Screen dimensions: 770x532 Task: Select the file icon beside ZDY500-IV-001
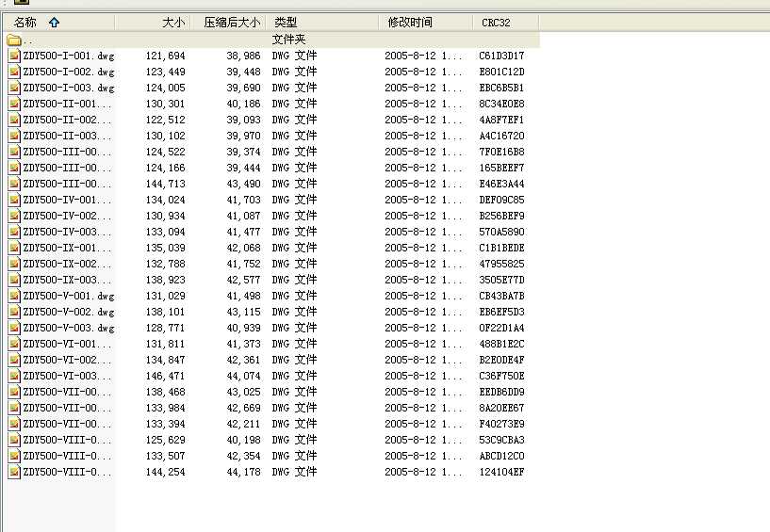click(14, 200)
